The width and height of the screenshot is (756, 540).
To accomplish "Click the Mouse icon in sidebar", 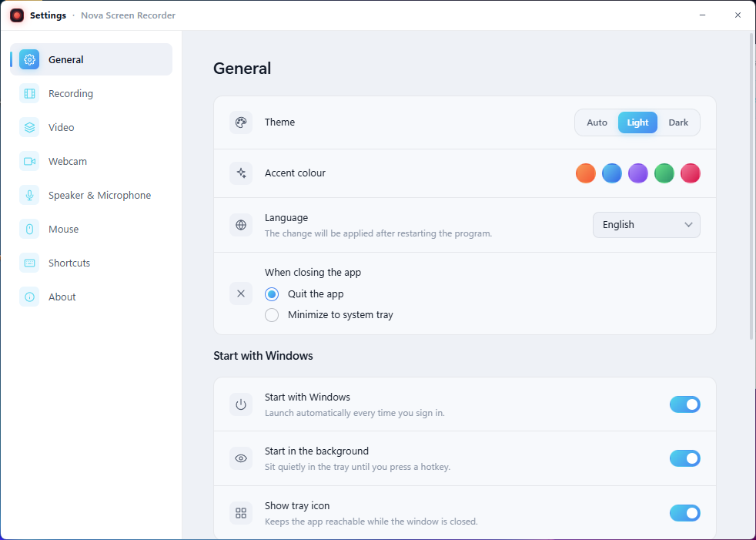I will click(29, 230).
